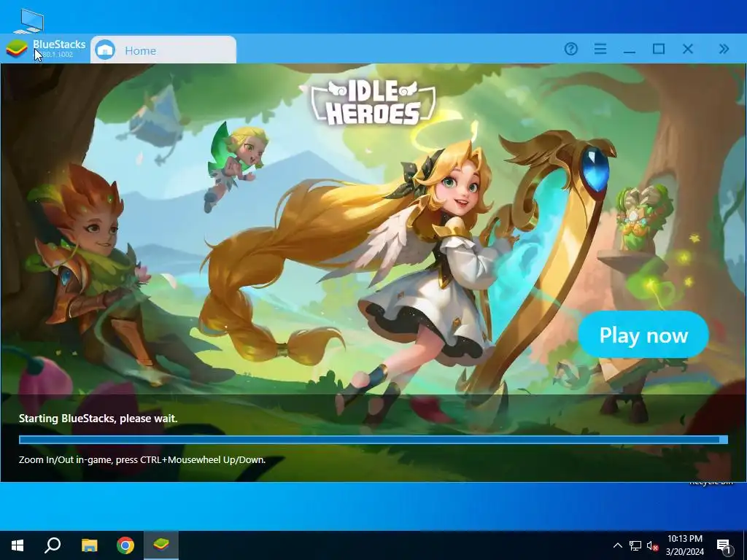Open the Windows Start menu

pos(18,545)
